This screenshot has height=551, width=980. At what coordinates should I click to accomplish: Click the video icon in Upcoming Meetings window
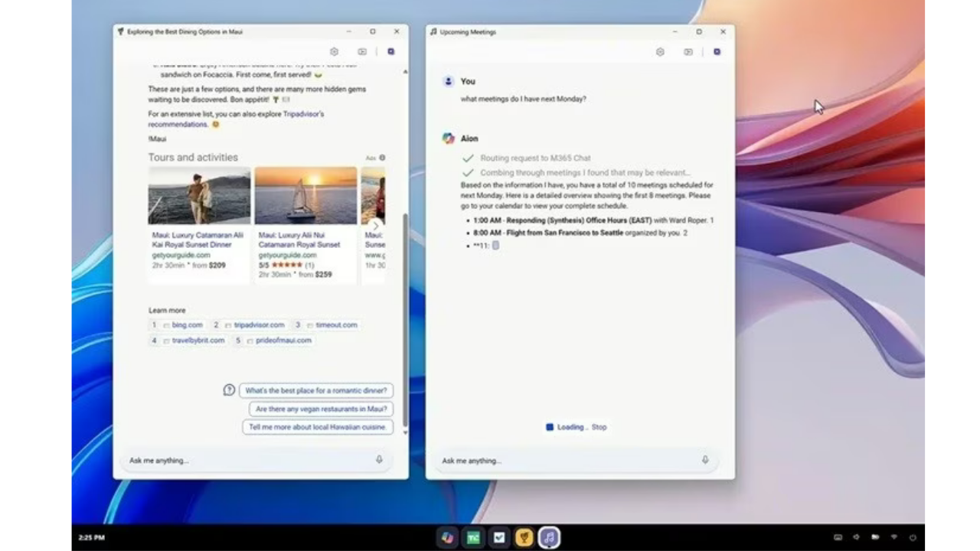[688, 52]
